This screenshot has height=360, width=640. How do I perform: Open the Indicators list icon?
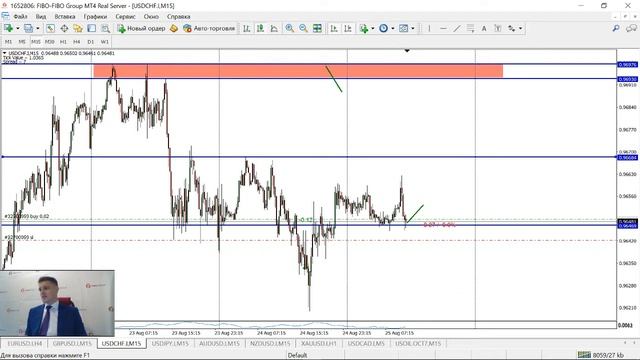coord(364,28)
